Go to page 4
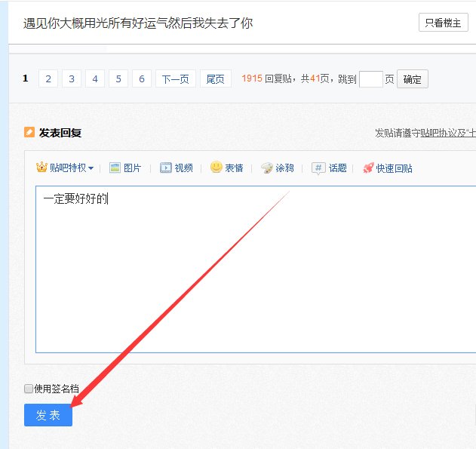Image resolution: width=476 pixels, height=449 pixels. pyautogui.click(x=95, y=79)
